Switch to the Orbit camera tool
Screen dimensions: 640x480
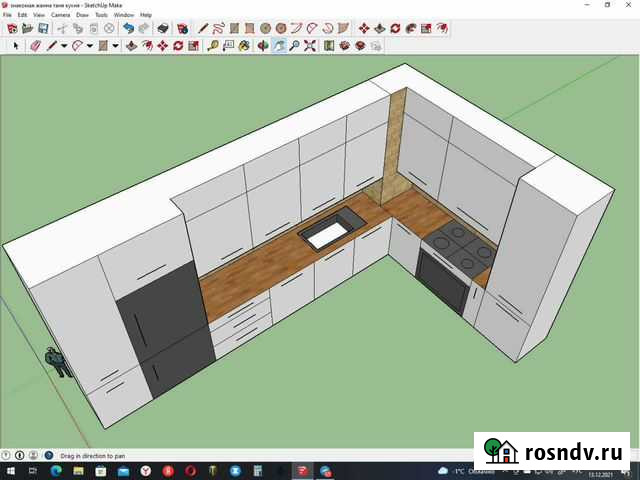tap(263, 45)
